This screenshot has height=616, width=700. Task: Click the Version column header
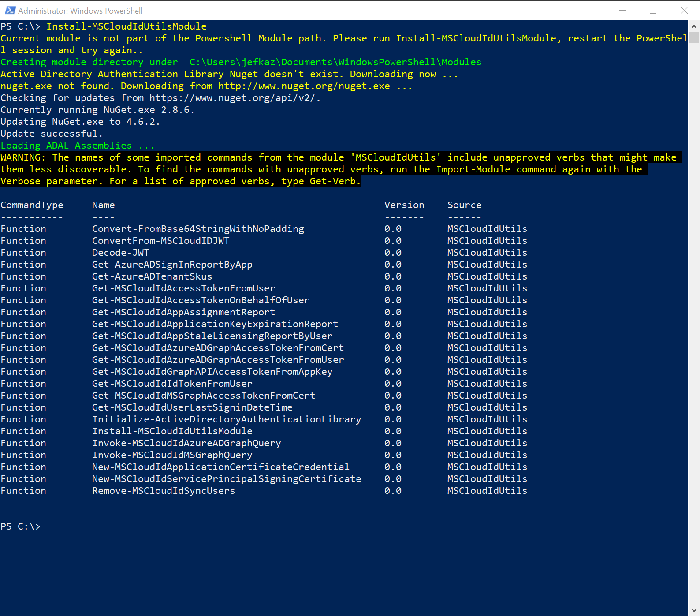coord(404,205)
